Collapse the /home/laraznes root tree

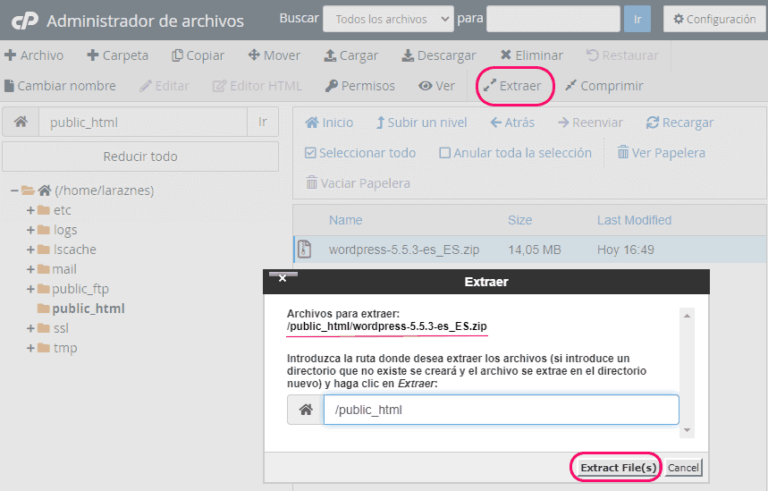[x=15, y=190]
